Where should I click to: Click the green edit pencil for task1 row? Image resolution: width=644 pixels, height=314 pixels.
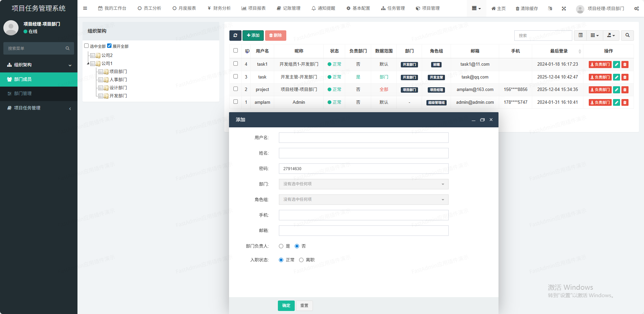pyautogui.click(x=616, y=64)
